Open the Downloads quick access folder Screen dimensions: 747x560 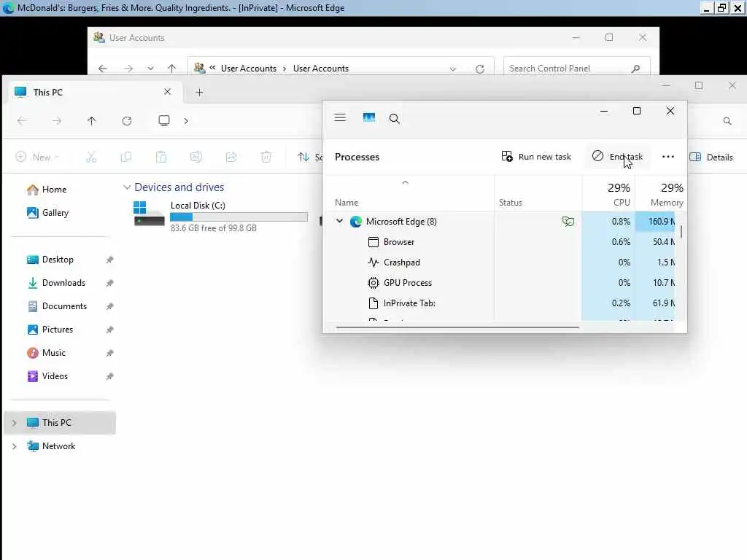click(x=56, y=283)
